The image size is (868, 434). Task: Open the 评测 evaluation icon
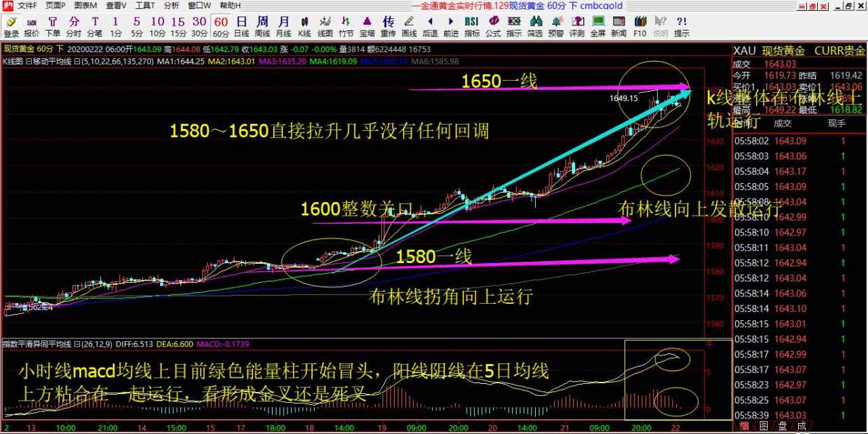coord(577,26)
